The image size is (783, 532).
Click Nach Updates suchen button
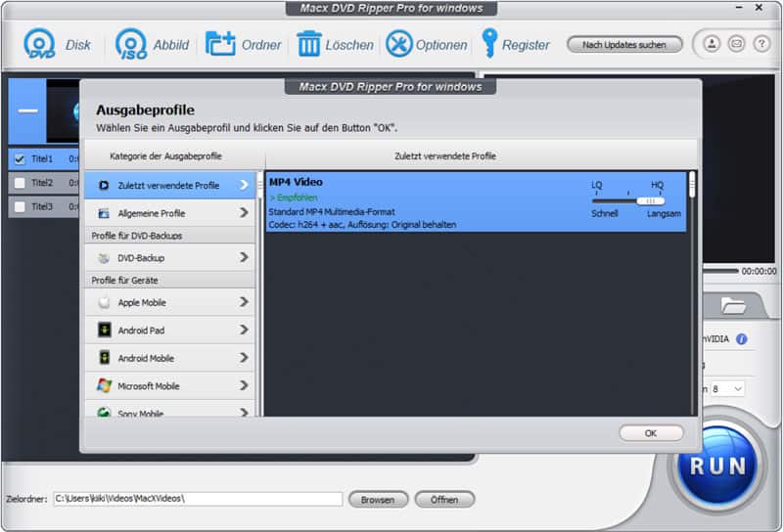[624, 44]
